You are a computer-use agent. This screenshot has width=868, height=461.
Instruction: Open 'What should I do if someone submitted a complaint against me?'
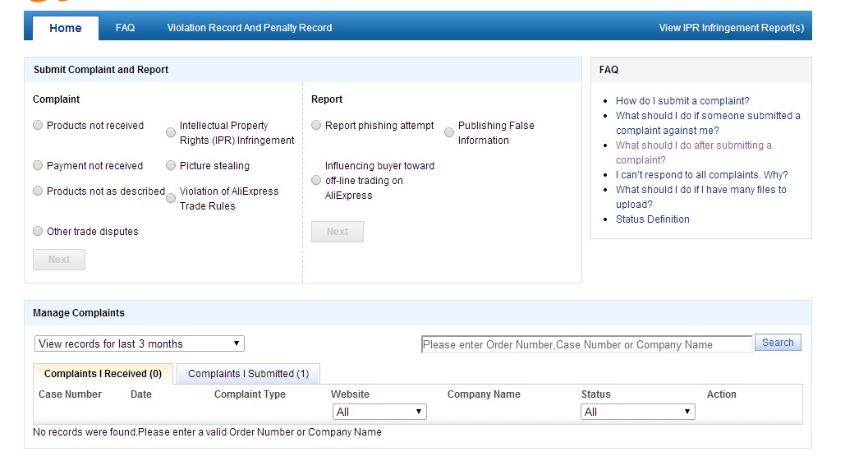(708, 123)
